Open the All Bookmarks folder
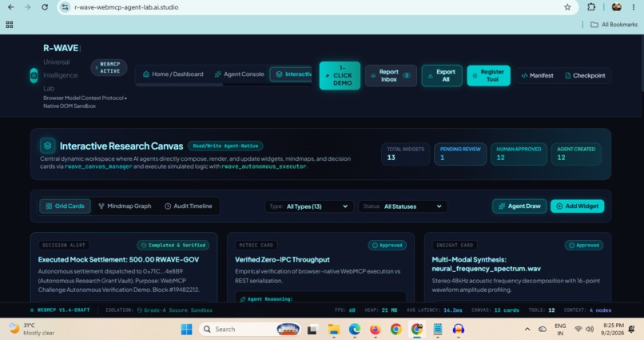 pos(614,25)
